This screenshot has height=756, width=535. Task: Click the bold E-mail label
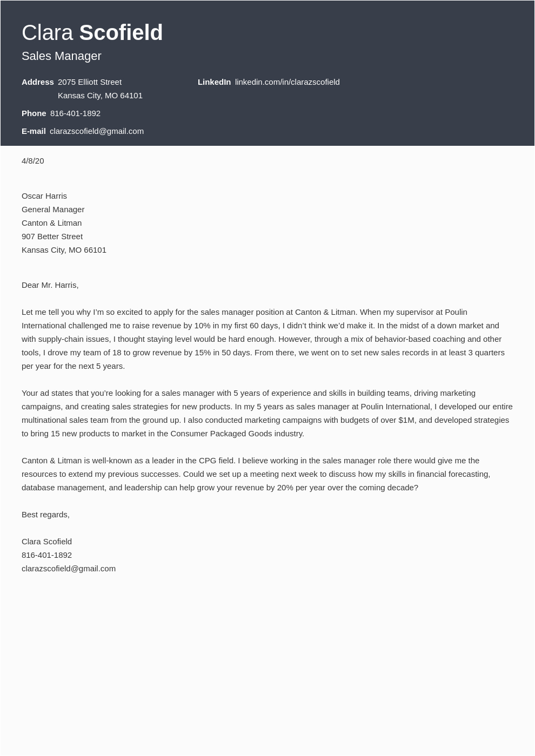click(x=34, y=131)
